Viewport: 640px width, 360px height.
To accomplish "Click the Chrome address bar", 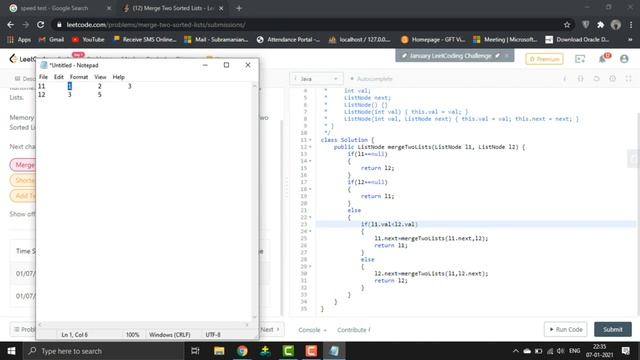I will [x=312, y=25].
